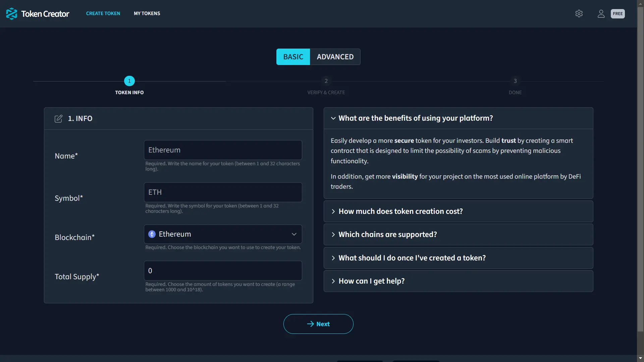
Task: Click the MY TOKENS navigation menu item
Action: (147, 13)
